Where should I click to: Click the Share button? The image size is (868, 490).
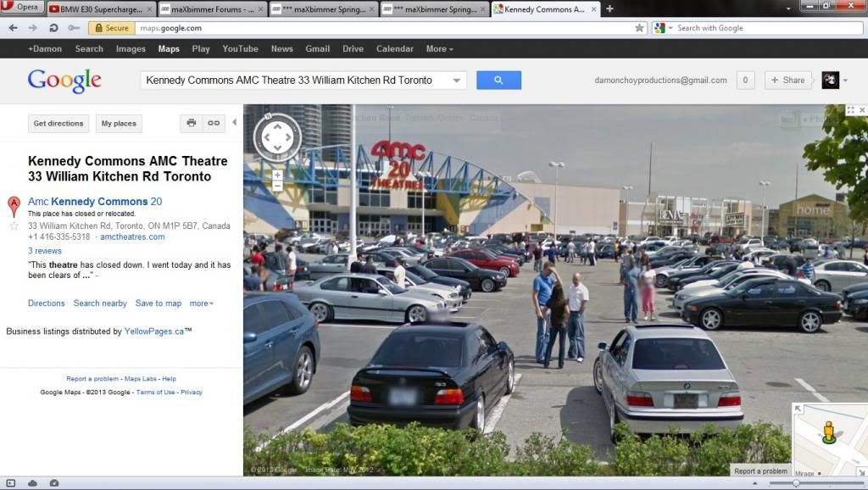[x=787, y=81]
